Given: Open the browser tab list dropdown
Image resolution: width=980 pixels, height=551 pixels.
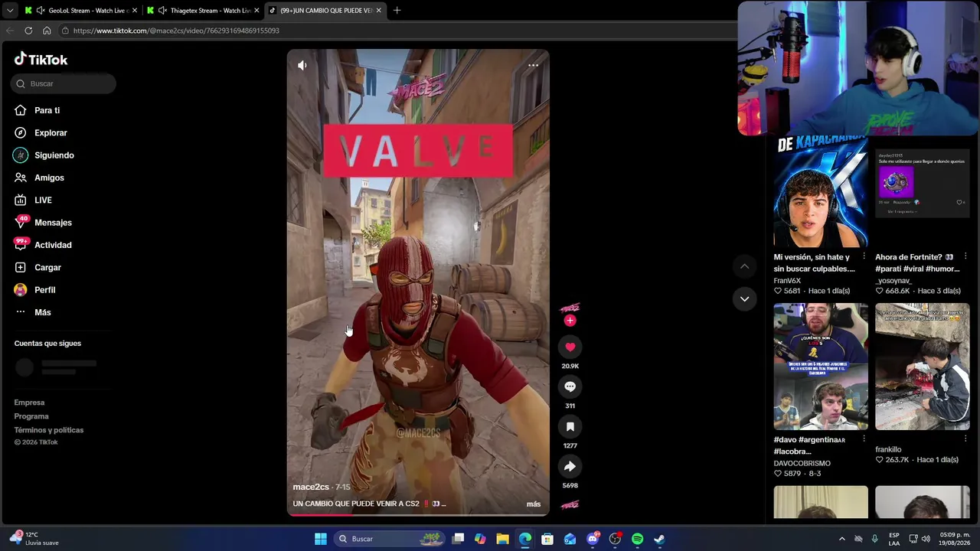Looking at the screenshot, I should [9, 11].
